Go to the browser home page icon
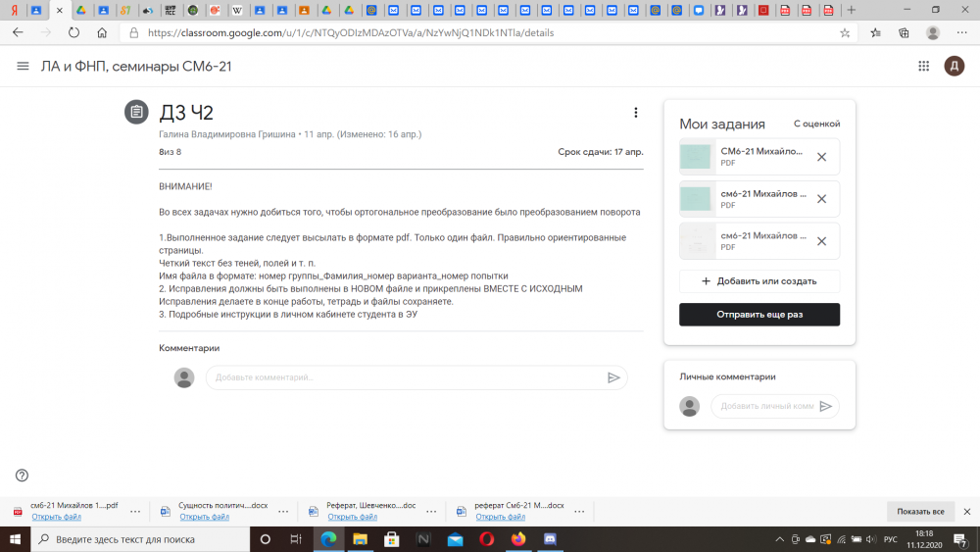 pyautogui.click(x=102, y=32)
